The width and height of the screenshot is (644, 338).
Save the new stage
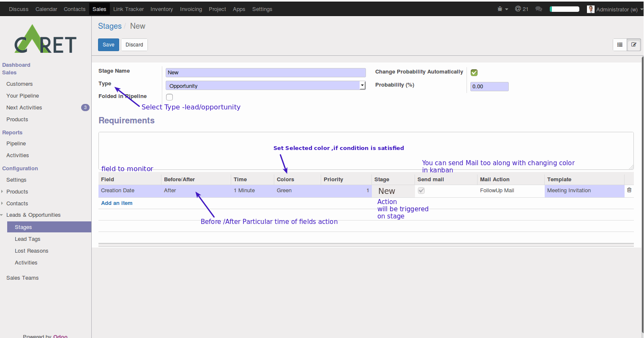(108, 45)
